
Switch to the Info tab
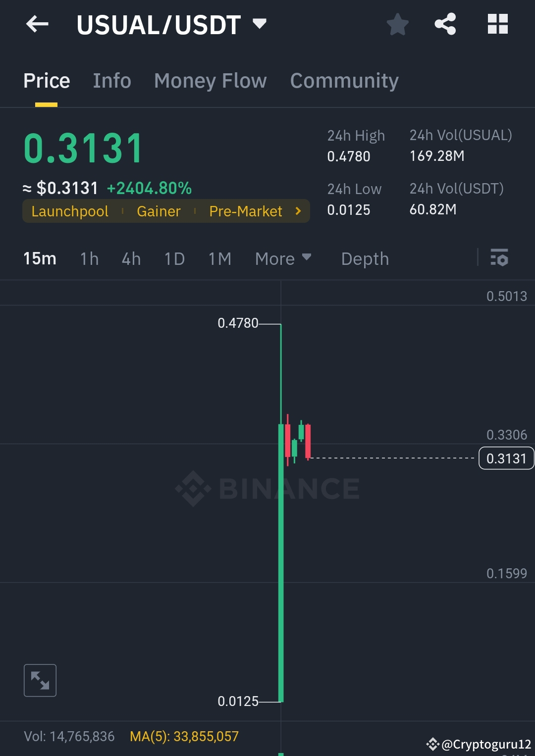tap(111, 80)
